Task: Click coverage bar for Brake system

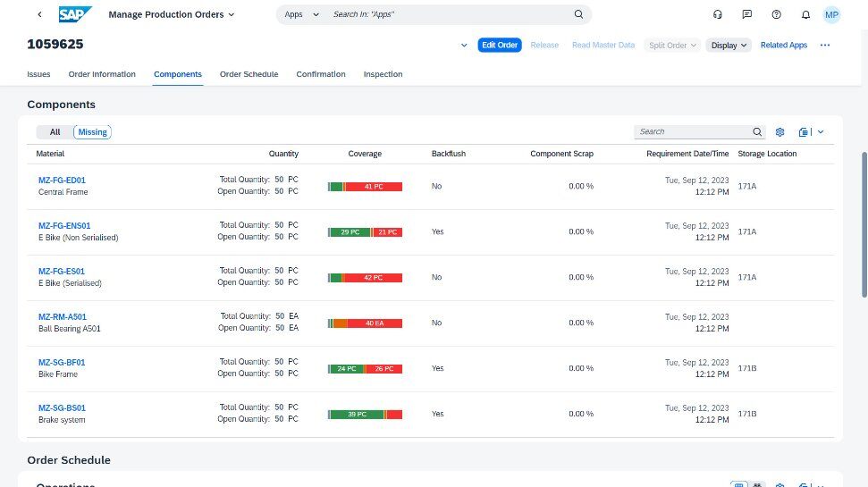Action: coord(365,415)
